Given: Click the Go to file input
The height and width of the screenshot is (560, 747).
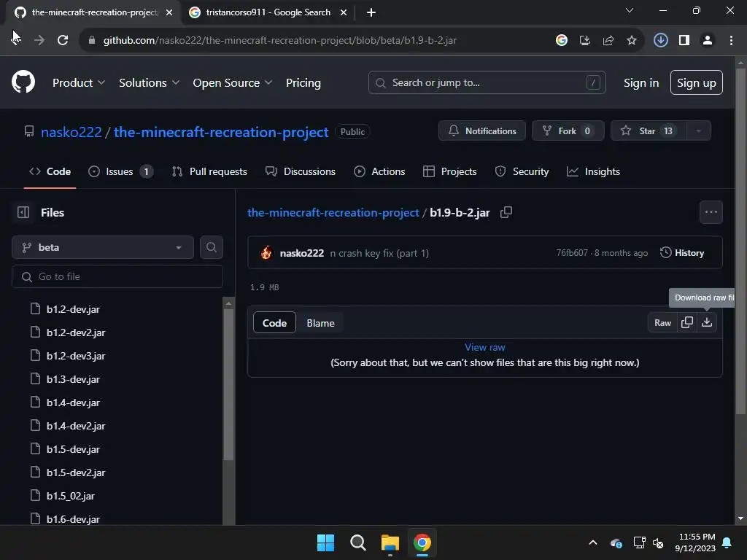Looking at the screenshot, I should click(x=117, y=276).
